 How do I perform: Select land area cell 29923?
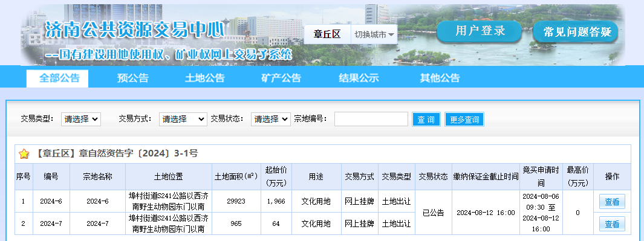[x=236, y=202]
